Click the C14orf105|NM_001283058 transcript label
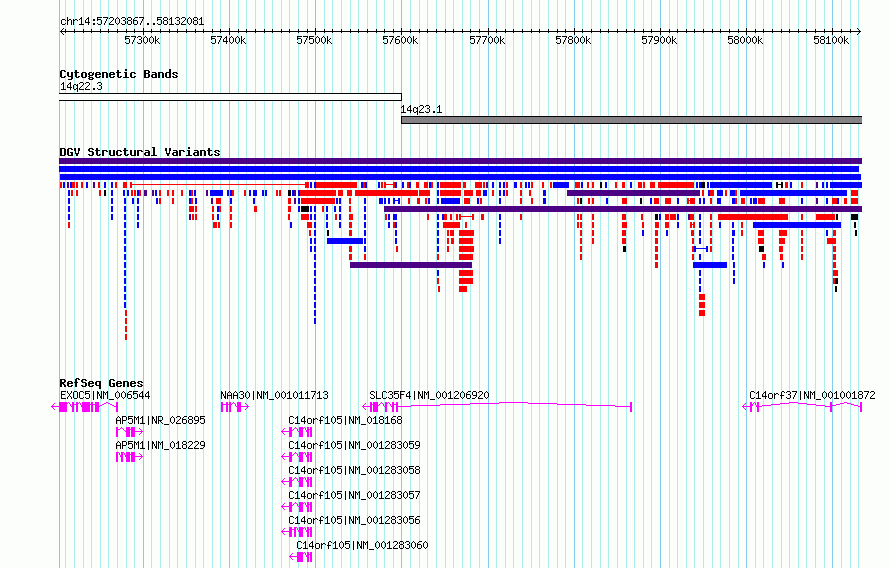Viewport: 890px width, 568px height. click(354, 470)
